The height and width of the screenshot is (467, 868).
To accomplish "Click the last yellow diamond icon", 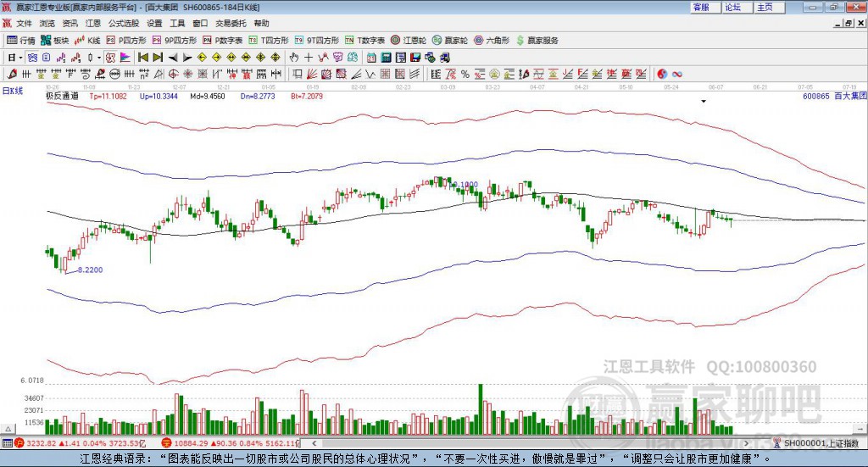I will point(275,58).
